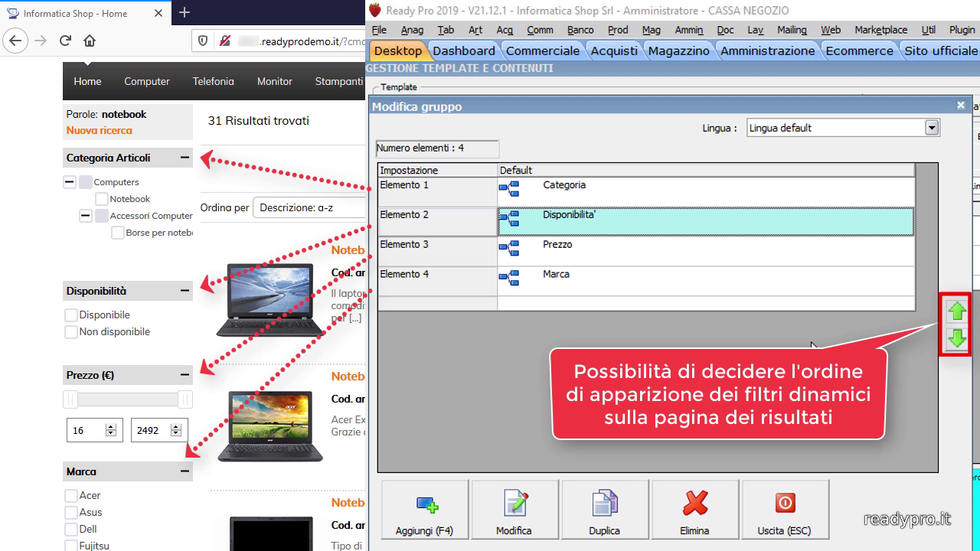Open the Lingua default dropdown

[x=931, y=128]
